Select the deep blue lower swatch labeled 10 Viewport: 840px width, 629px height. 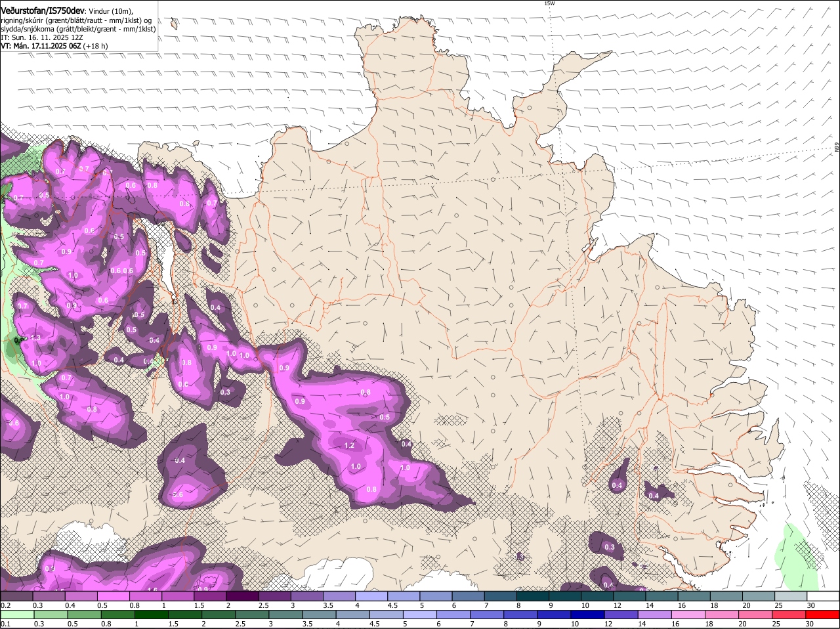tap(587, 615)
